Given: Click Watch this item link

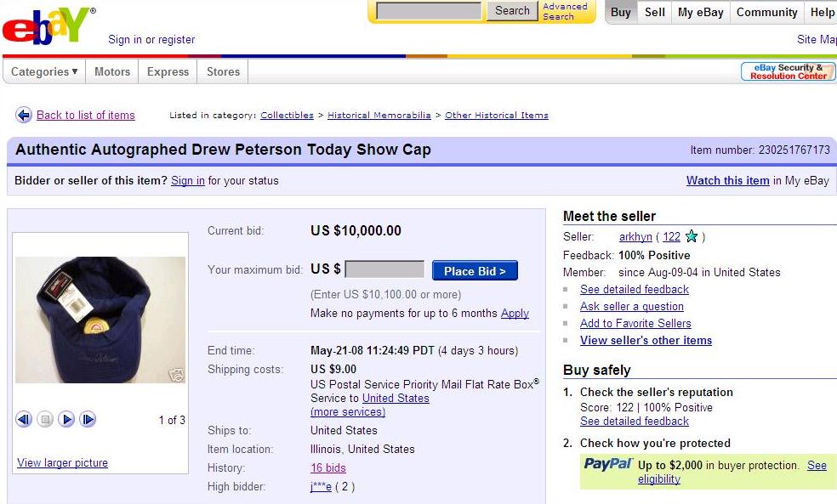Looking at the screenshot, I should 727,181.
